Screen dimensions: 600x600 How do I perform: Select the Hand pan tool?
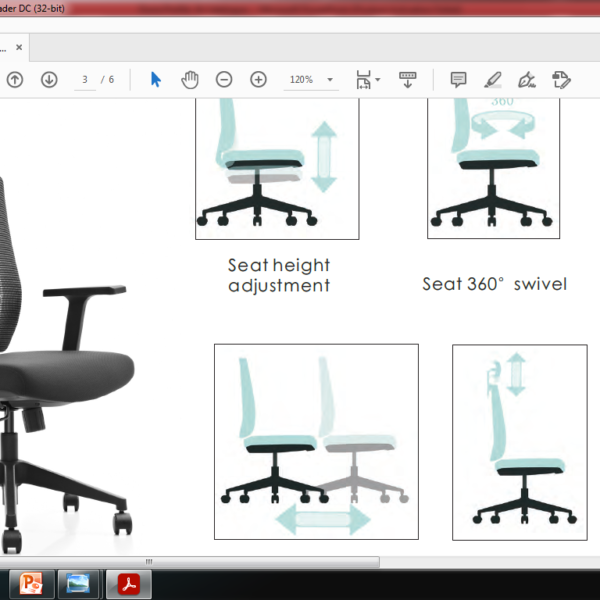pyautogui.click(x=190, y=80)
